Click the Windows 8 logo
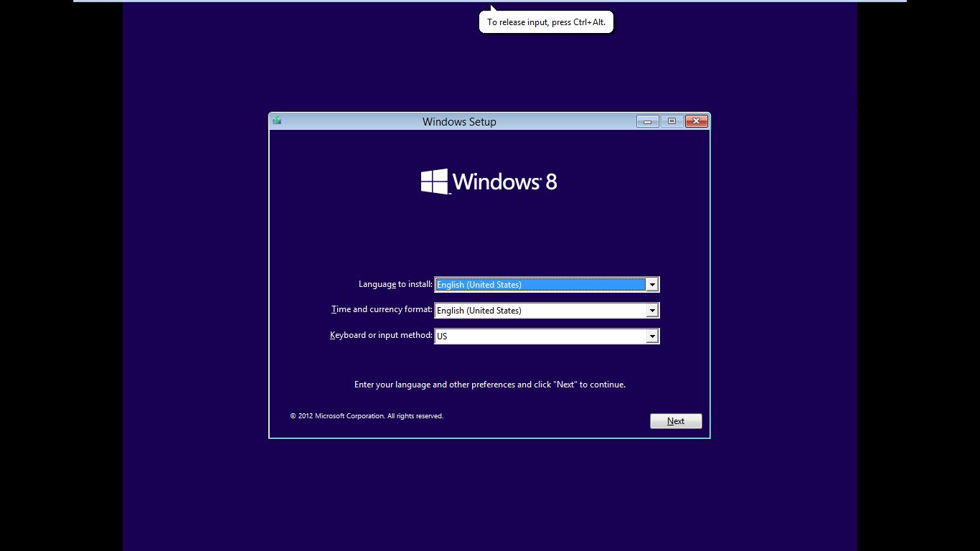 tap(489, 182)
